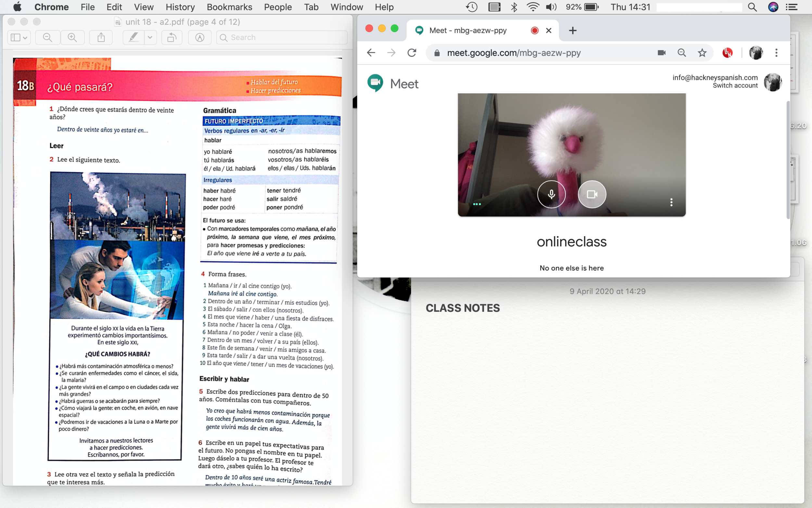Image resolution: width=812 pixels, height=508 pixels.
Task: Zoom in on the PDF in Preview
Action: coord(72,37)
